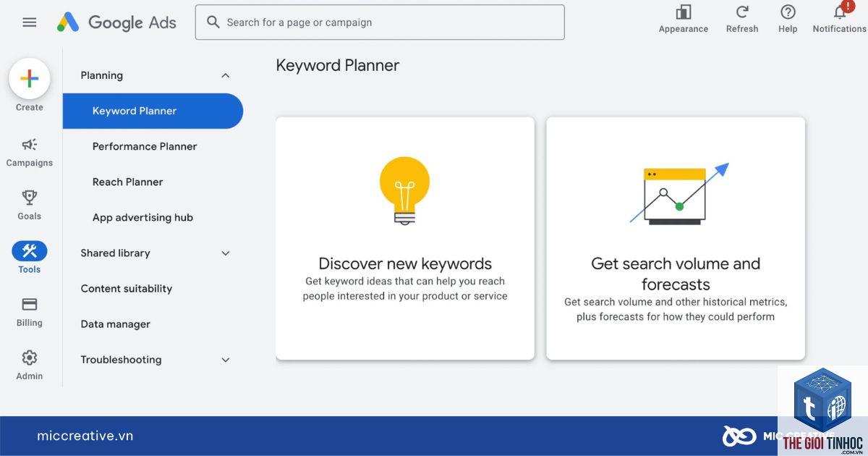Open the hamburger main menu icon

pyautogui.click(x=30, y=22)
